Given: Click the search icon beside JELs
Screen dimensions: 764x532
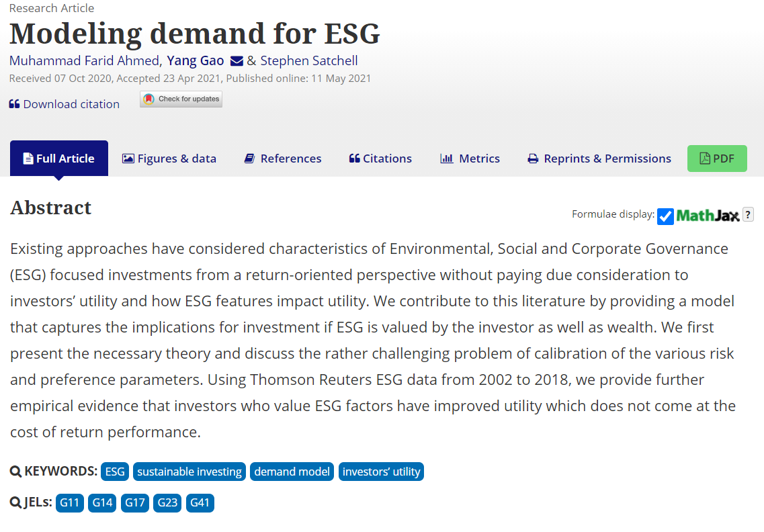Looking at the screenshot, I should pyautogui.click(x=16, y=502).
